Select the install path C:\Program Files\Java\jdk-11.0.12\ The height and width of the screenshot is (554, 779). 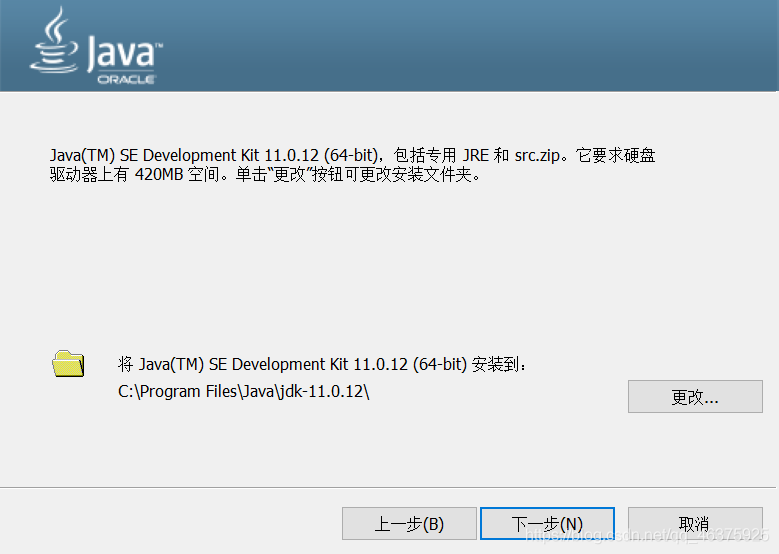tap(243, 392)
